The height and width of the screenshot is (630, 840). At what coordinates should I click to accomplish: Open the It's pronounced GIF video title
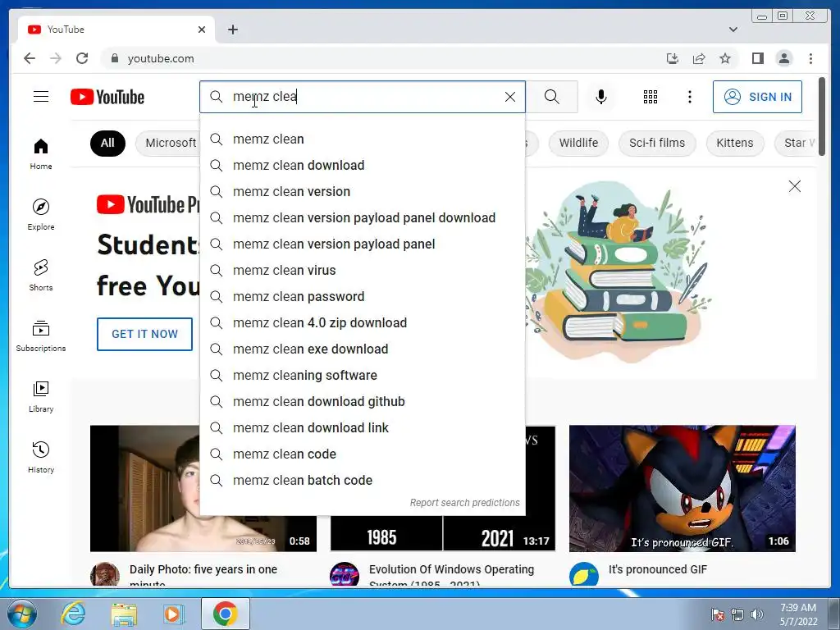(x=657, y=569)
